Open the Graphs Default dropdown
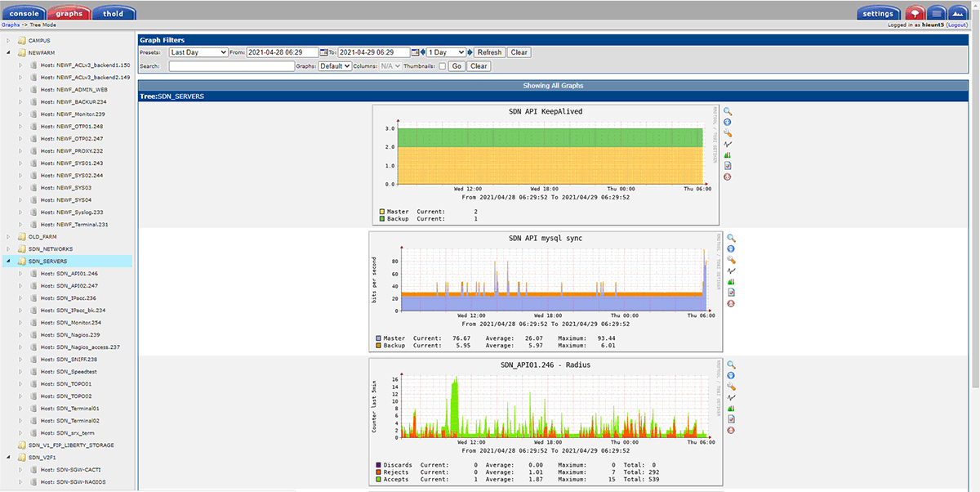Viewport: 980px width, 492px height. [x=335, y=66]
